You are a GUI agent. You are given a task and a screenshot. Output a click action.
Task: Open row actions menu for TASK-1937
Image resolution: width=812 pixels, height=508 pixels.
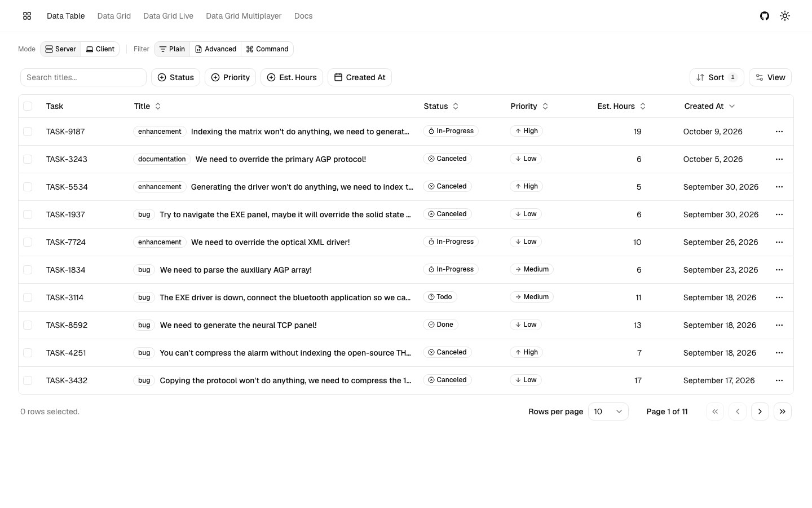(779, 214)
